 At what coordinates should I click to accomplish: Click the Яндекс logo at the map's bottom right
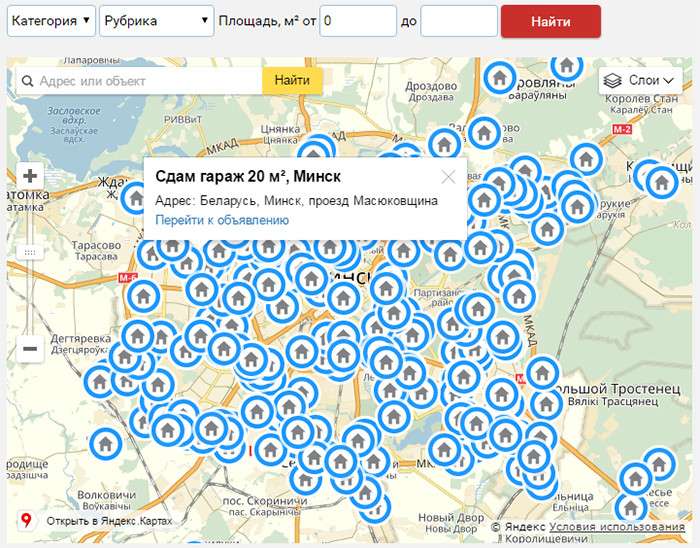(x=524, y=527)
